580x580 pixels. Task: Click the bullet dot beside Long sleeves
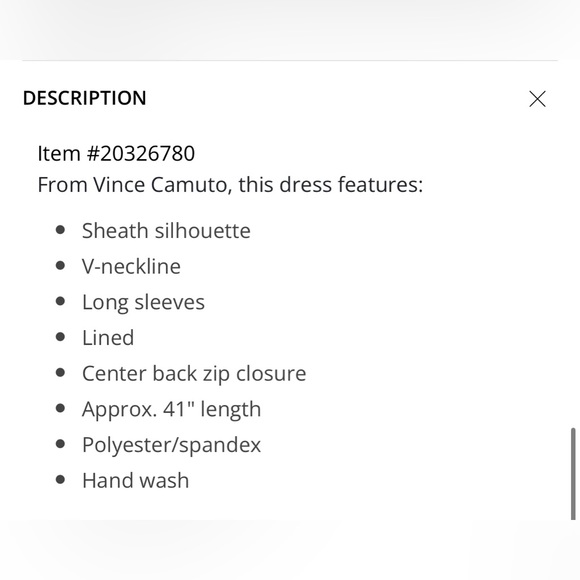[60, 301]
